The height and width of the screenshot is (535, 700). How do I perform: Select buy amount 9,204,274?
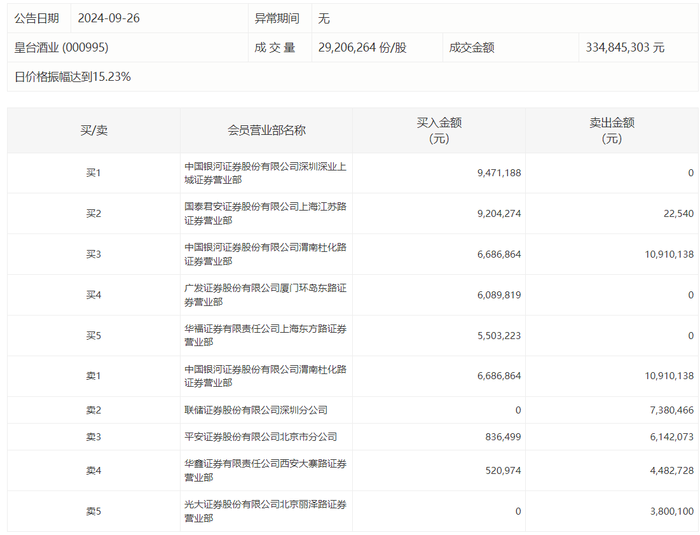499,213
